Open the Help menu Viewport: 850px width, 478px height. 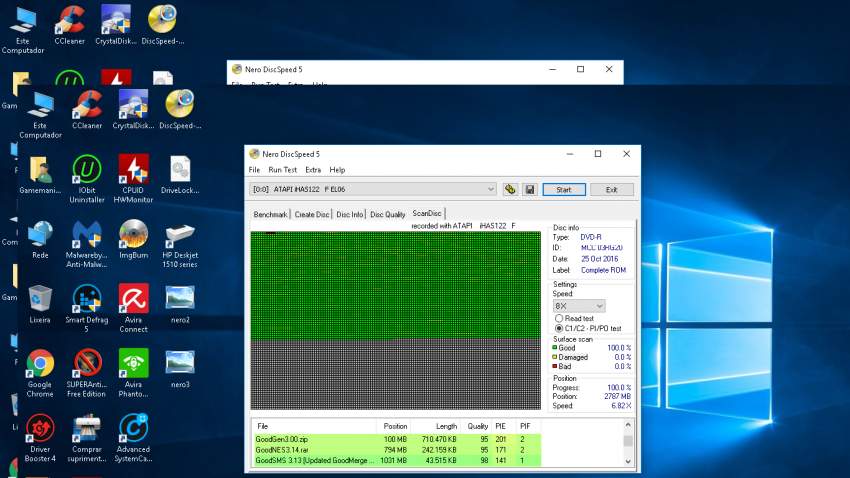point(337,170)
